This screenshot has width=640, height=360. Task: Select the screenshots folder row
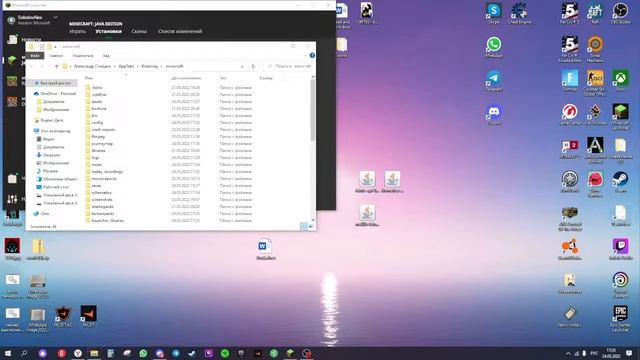169,200
